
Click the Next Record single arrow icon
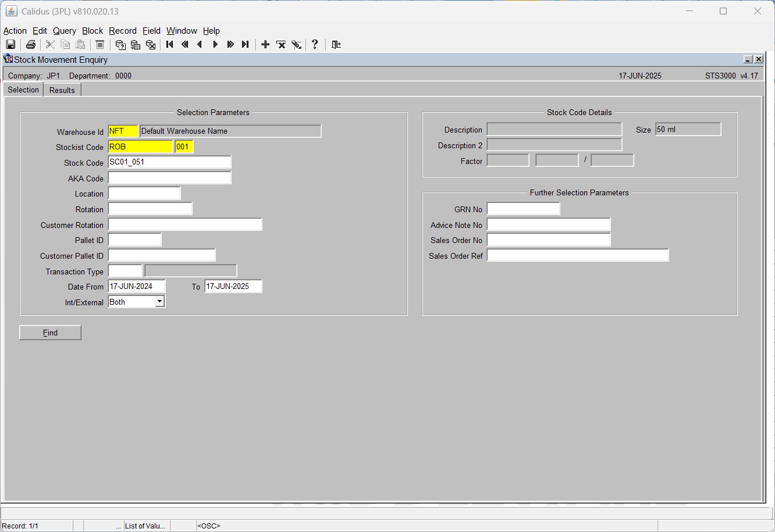click(215, 45)
